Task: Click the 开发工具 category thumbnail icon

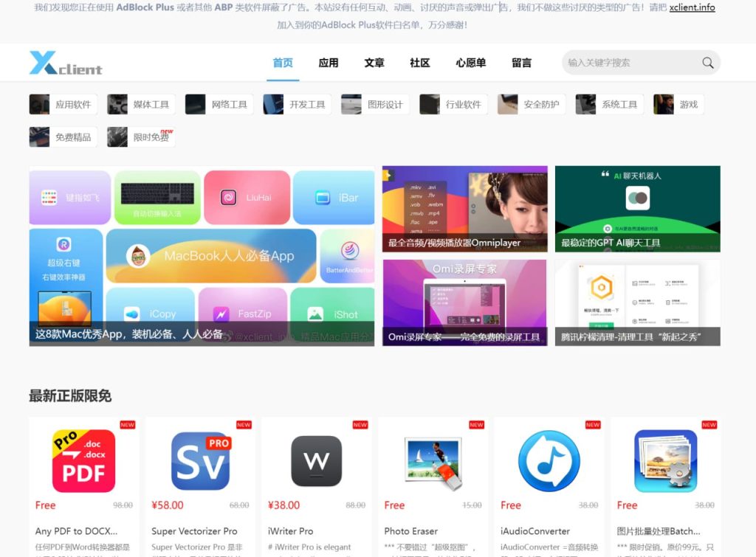Action: 273,104
